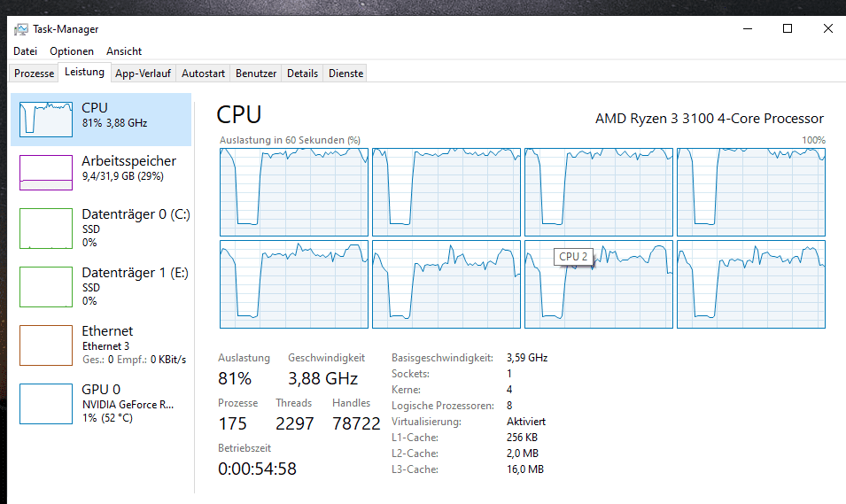Open the Arbeitsspeicher memory graph thumbnail
This screenshot has height=504, width=846.
46,173
